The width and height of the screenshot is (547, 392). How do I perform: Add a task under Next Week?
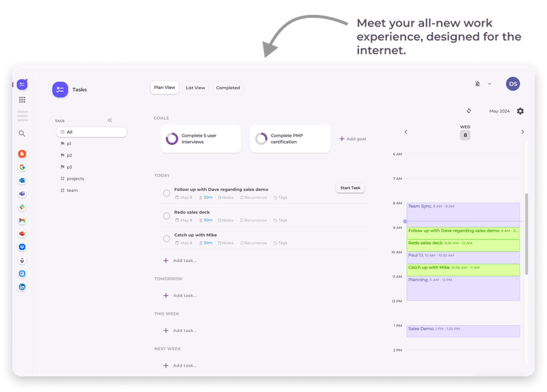pos(180,365)
